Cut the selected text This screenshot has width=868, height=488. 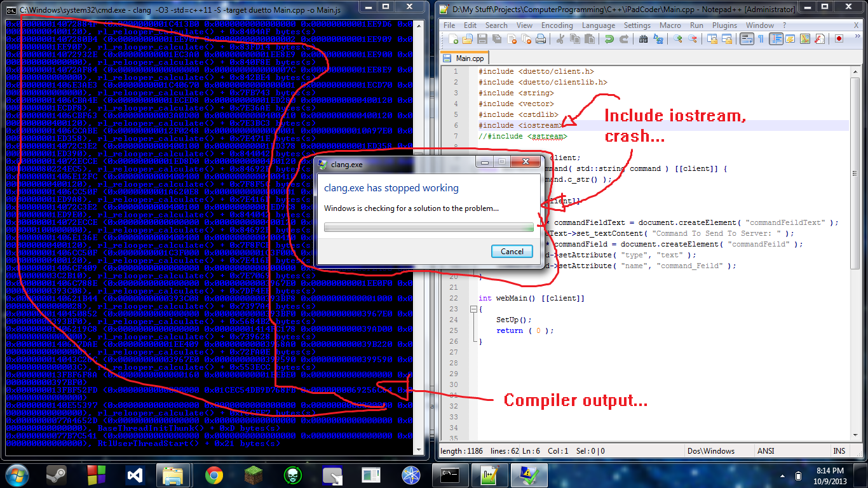560,39
